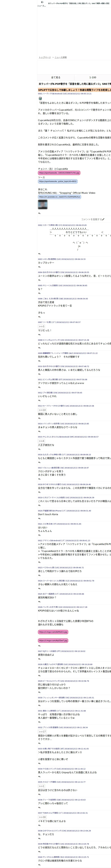Reply to post 0010 with arrow icon
Screen dimensions: 111x868
point(39,374)
